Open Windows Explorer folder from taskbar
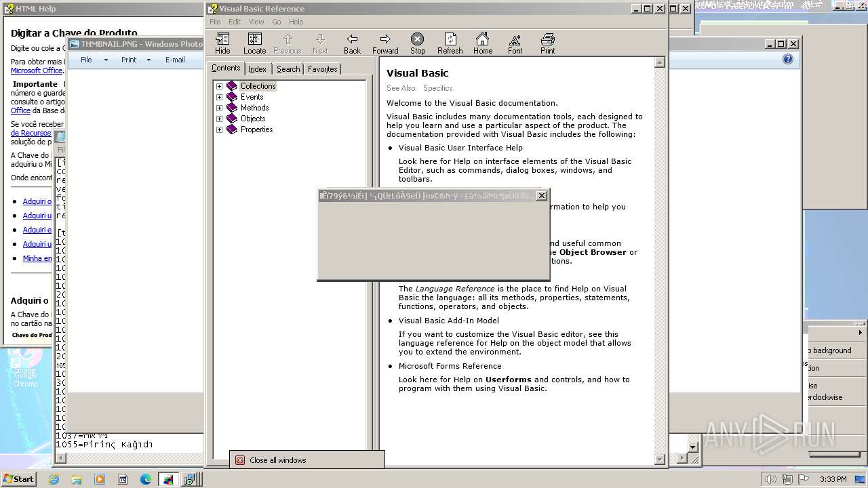Viewport: 868px width, 488px height. click(x=77, y=479)
